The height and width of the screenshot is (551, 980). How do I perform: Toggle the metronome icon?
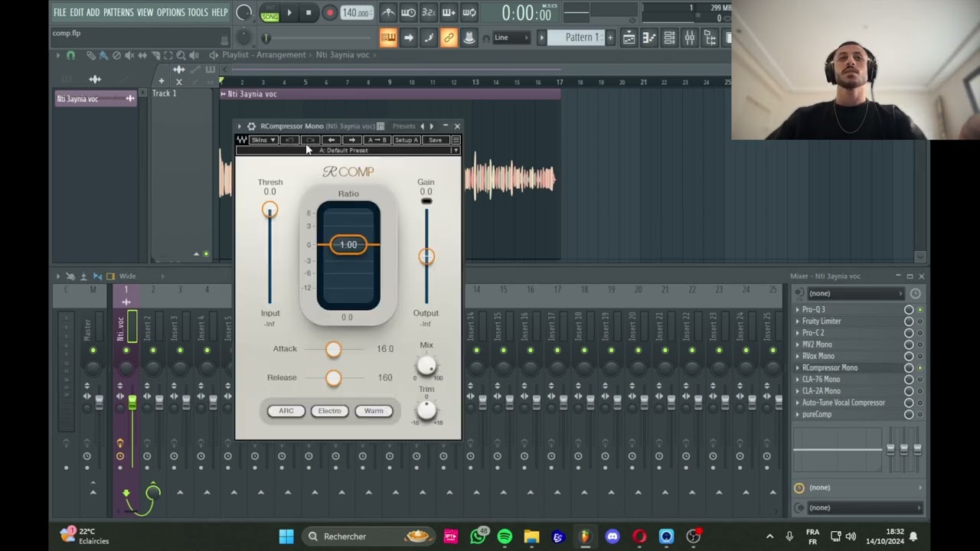(388, 13)
